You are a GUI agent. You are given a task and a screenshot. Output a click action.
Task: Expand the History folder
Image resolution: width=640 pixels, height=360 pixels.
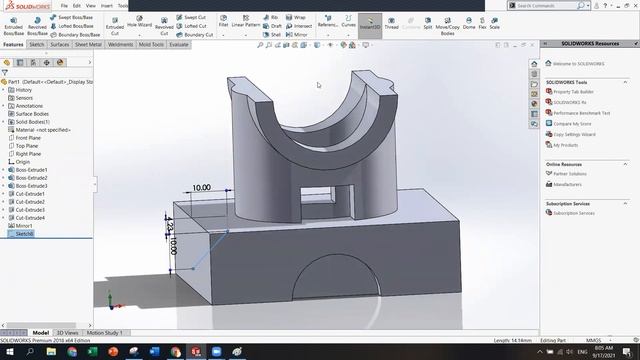(4, 90)
